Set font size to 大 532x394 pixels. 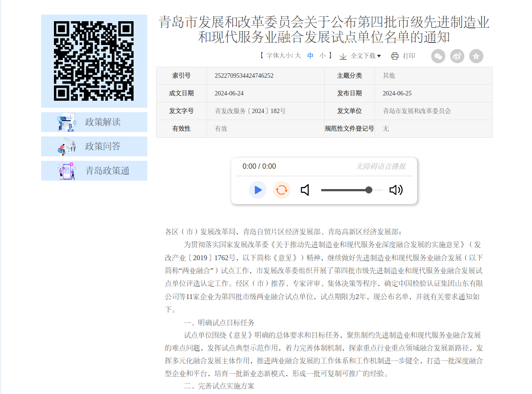(298, 56)
